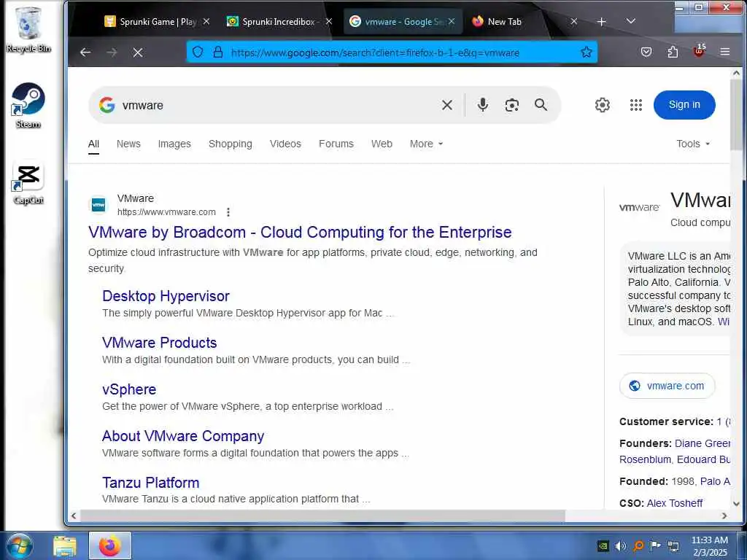The image size is (747, 560).
Task: Click the padlock site info icon
Action: coord(217,52)
